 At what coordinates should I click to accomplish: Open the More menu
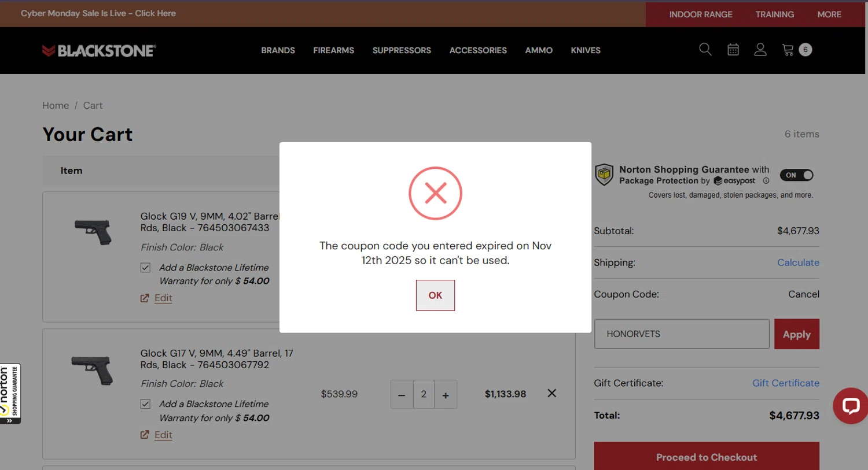(829, 14)
